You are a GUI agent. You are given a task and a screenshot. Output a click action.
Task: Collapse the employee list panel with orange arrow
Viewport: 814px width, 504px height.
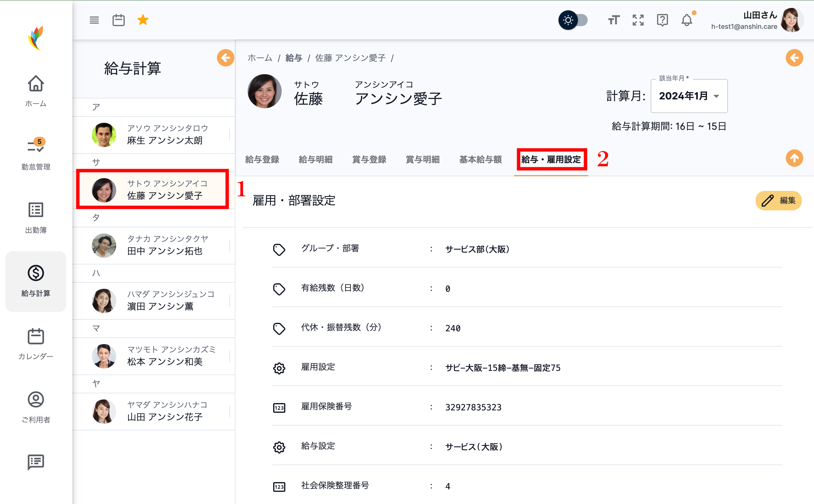225,58
